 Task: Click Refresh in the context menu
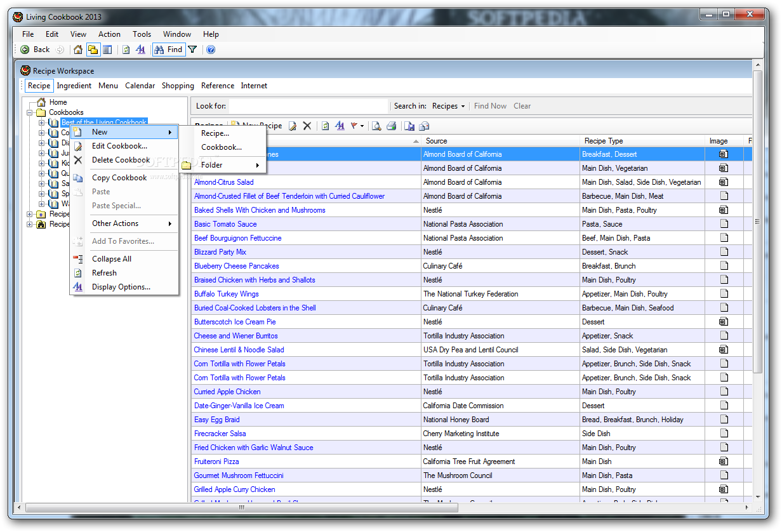point(124,273)
